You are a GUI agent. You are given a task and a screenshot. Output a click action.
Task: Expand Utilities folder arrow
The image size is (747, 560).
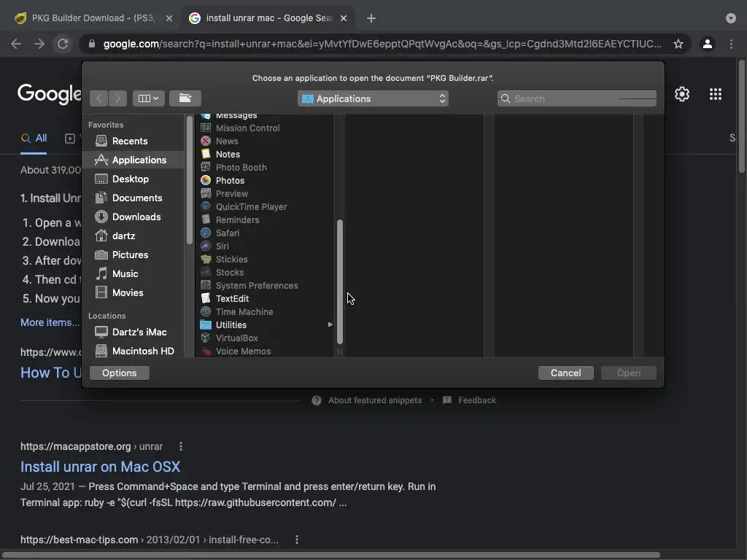(x=330, y=324)
